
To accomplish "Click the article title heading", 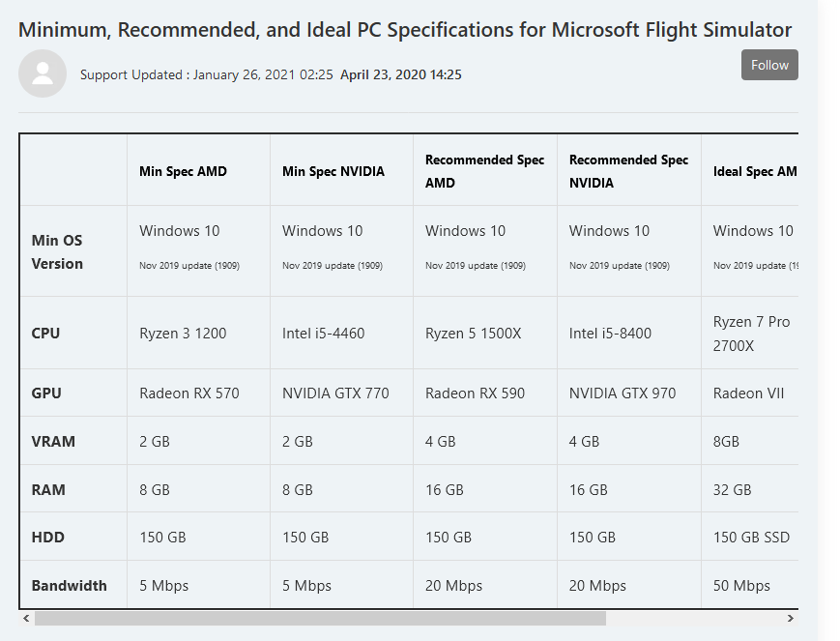I will (405, 30).
